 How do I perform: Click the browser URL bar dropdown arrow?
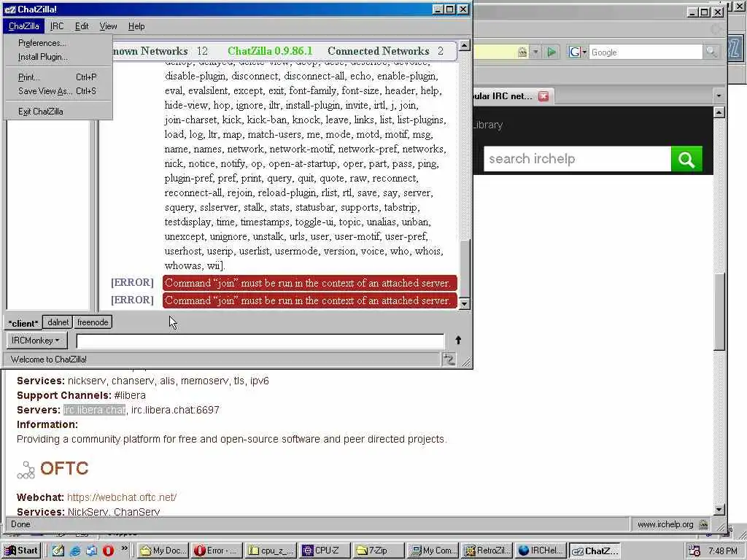[535, 52]
